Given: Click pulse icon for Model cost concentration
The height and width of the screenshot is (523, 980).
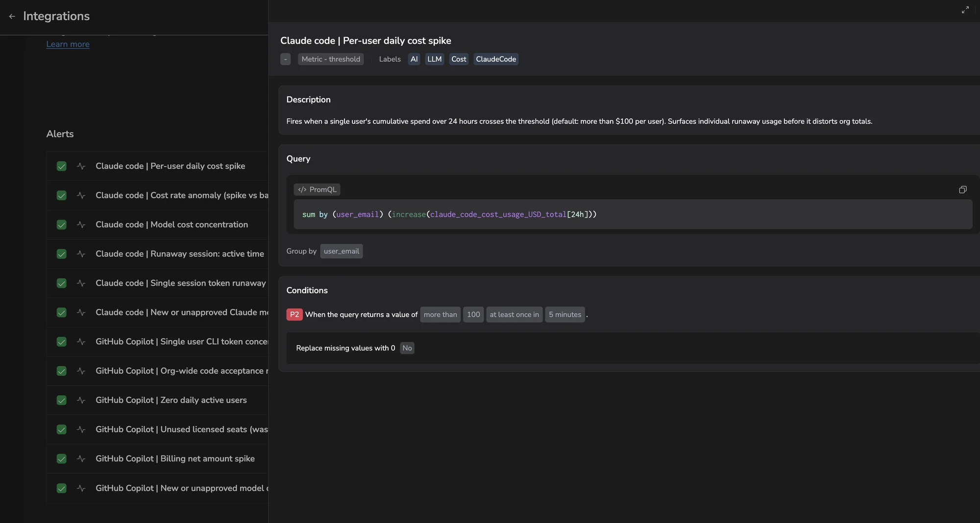Looking at the screenshot, I should pos(81,224).
